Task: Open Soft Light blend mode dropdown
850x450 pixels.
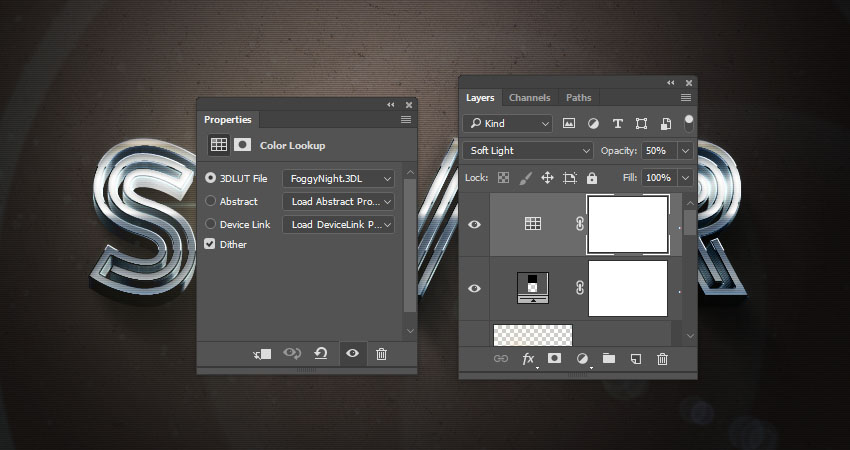Action: [528, 151]
